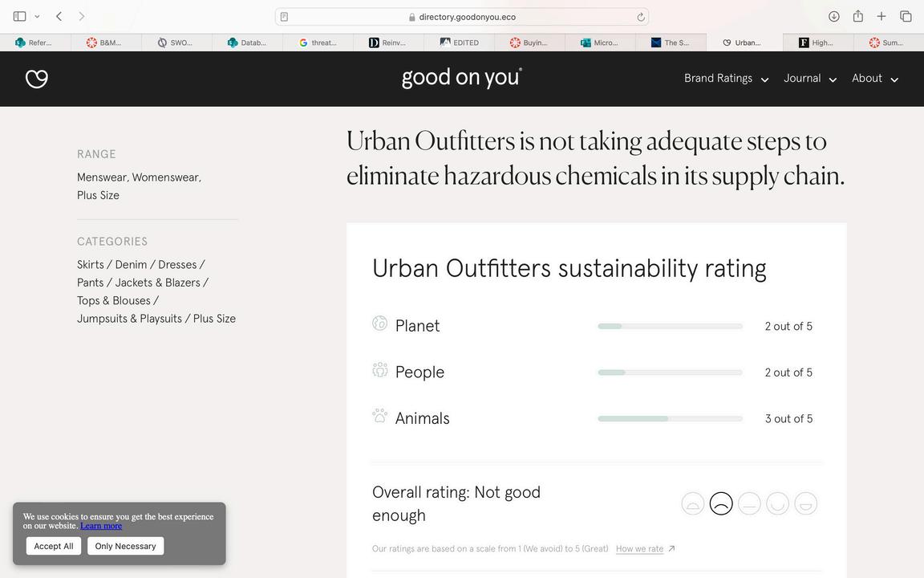Click the arrow beside How we rate
Viewport: 924px width, 578px height.
[x=672, y=548]
